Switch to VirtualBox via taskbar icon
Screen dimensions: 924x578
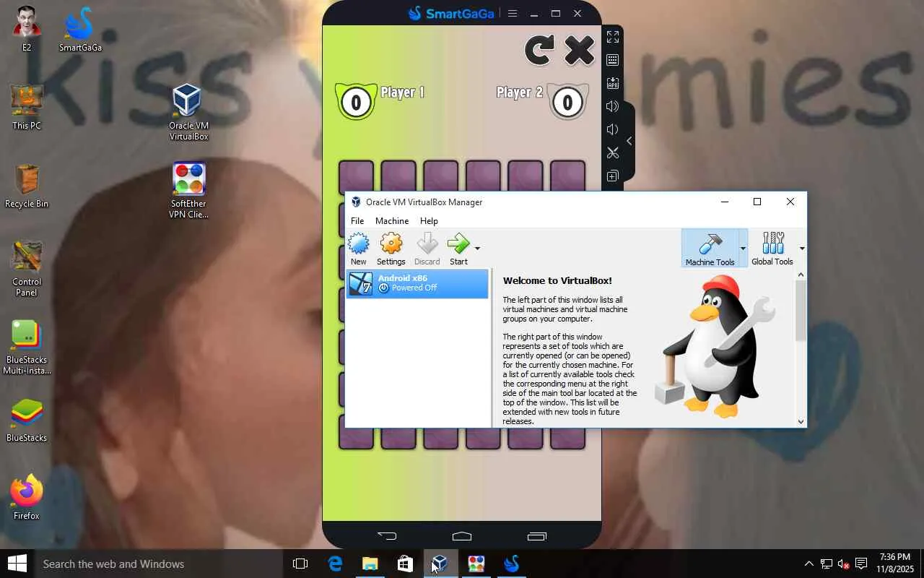point(440,564)
